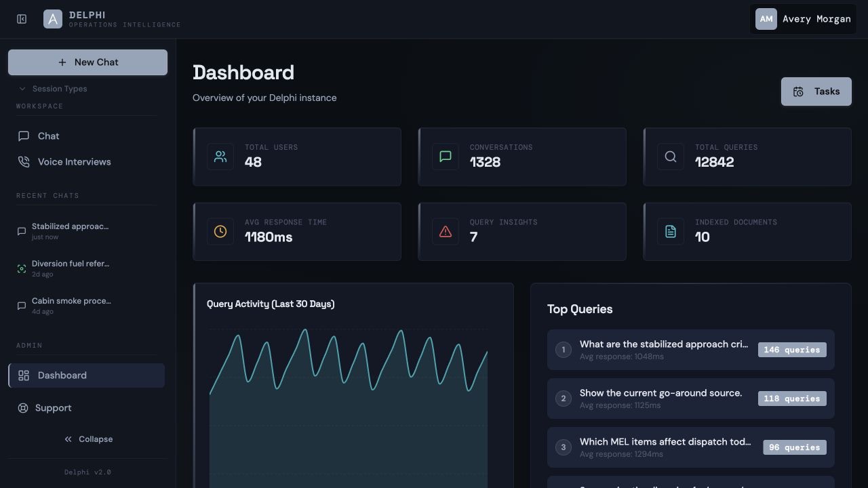Click the Cabin smoke chat icon

tap(22, 306)
